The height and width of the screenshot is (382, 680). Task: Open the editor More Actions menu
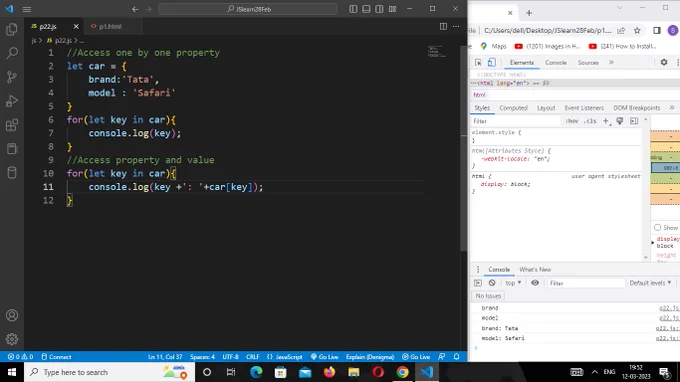456,26
